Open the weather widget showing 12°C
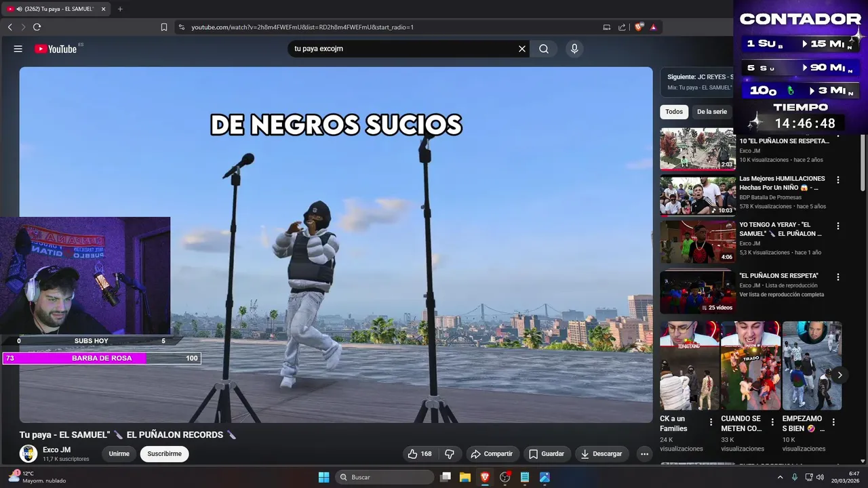Image resolution: width=868 pixels, height=488 pixels. pyautogui.click(x=37, y=477)
